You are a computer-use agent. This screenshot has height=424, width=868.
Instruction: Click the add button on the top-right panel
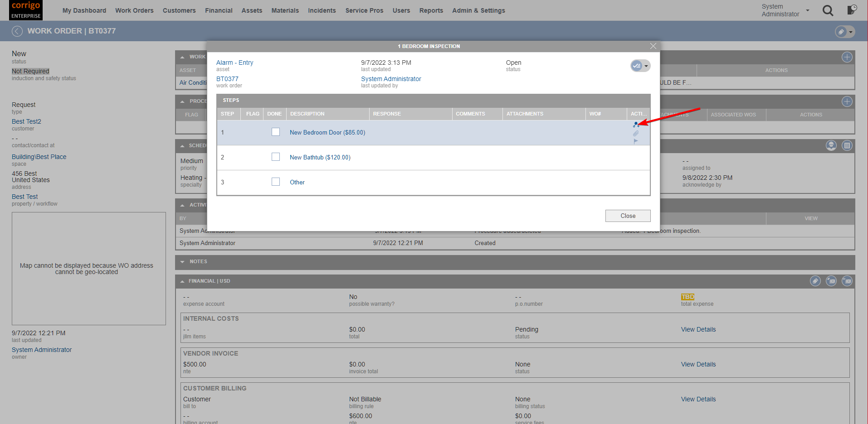pos(847,57)
